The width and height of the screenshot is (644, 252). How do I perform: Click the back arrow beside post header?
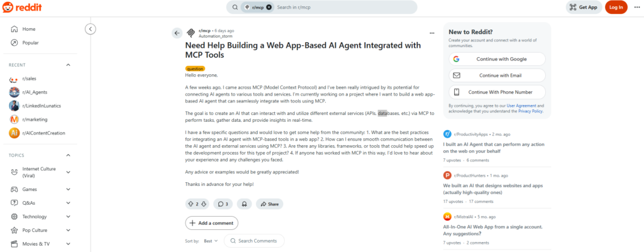tap(177, 33)
